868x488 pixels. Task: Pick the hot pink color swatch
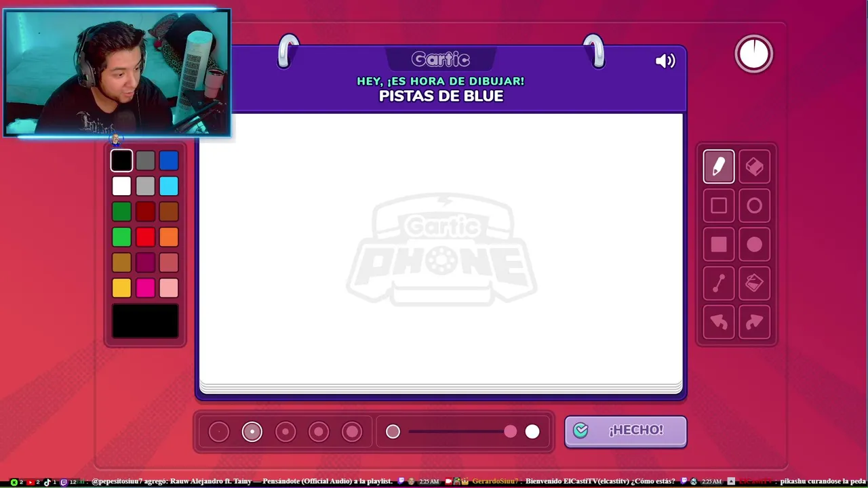tap(145, 288)
